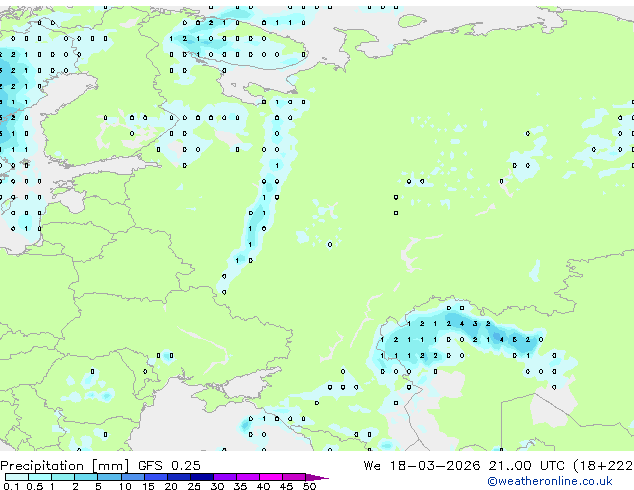Pick the 45–50 mm legend swatch

(294, 477)
